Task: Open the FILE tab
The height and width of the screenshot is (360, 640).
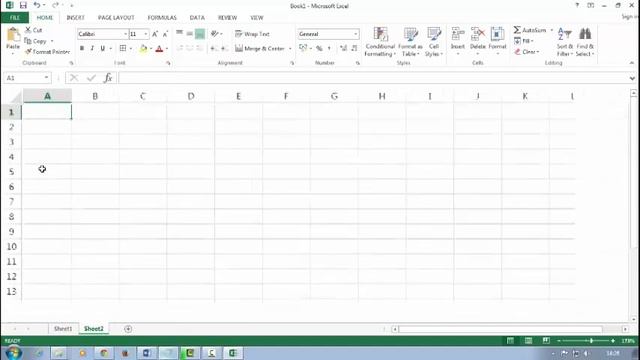Action: [x=15, y=18]
